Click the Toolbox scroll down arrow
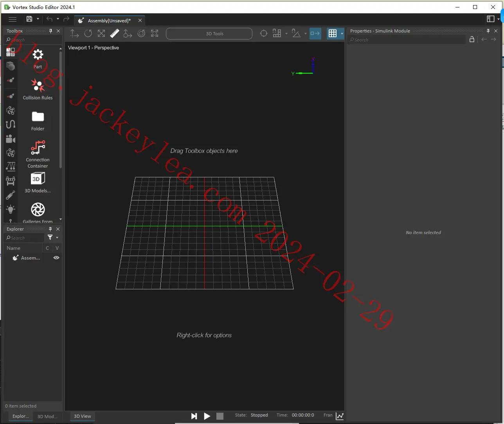504x424 pixels. pyautogui.click(x=61, y=220)
